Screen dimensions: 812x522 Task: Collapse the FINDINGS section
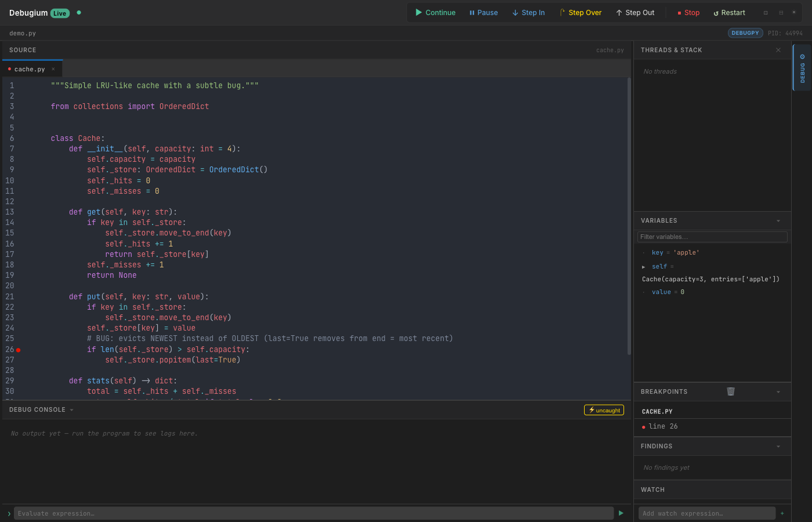coord(778,446)
